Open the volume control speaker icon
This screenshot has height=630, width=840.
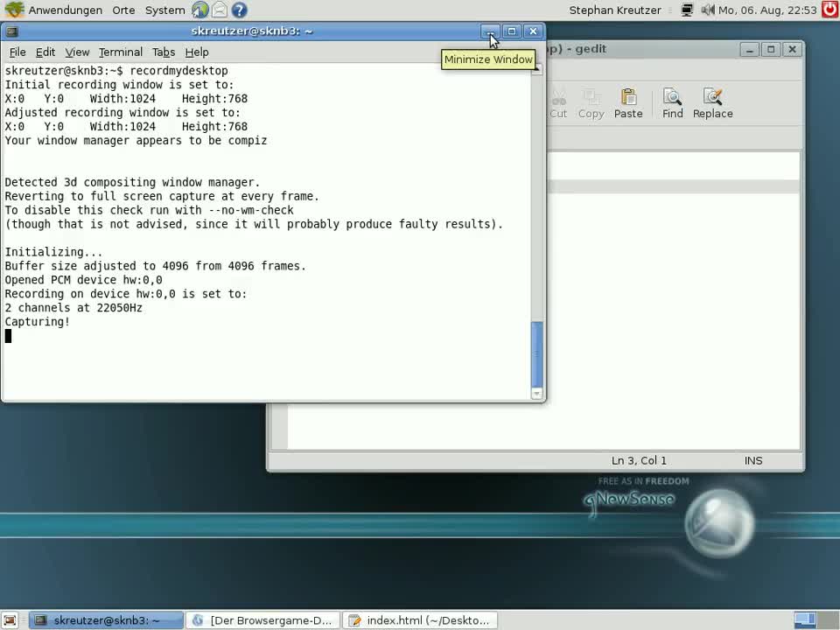708,10
